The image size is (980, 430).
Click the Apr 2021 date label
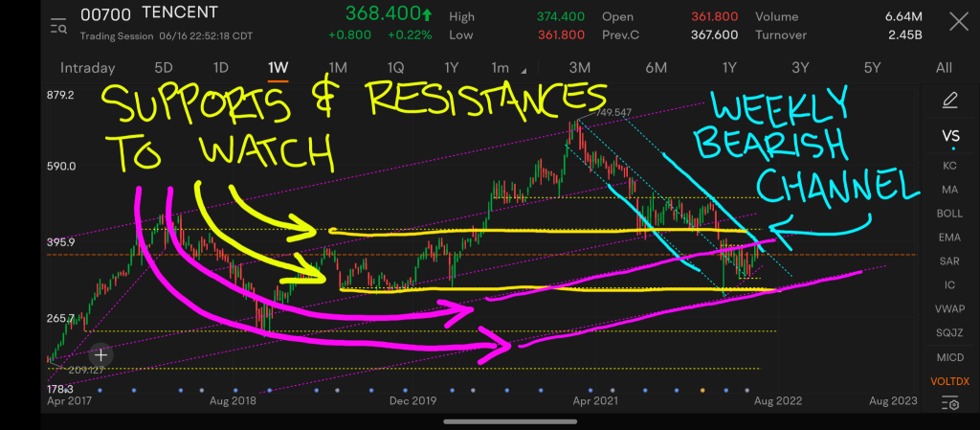click(595, 400)
